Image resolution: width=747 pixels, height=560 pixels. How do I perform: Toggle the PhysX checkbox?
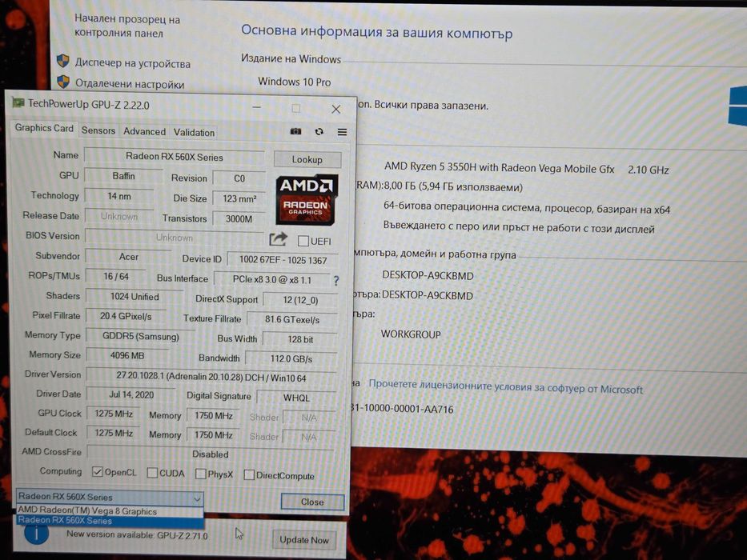click(201, 474)
